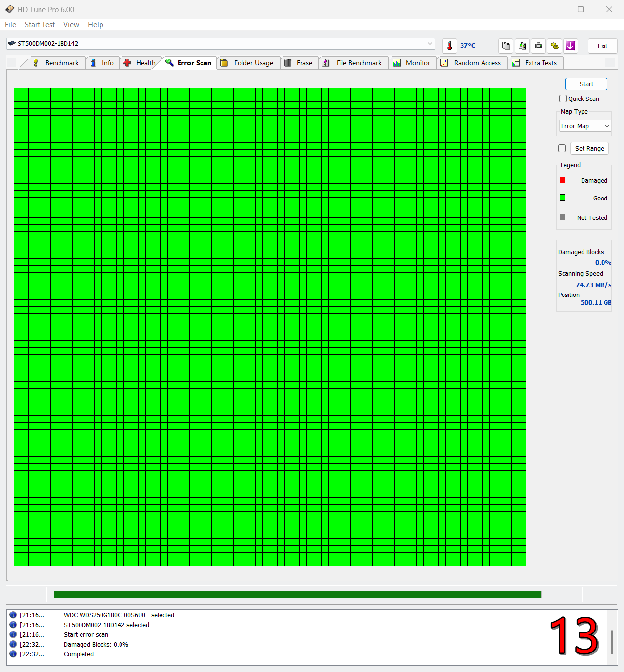
Task: Open the Error Map type dropdown
Action: tap(585, 126)
